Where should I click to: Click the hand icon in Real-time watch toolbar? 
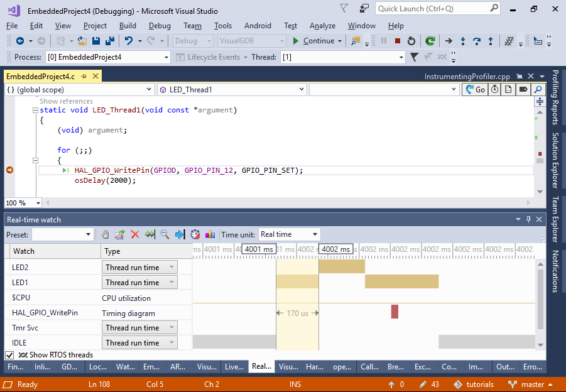click(105, 234)
